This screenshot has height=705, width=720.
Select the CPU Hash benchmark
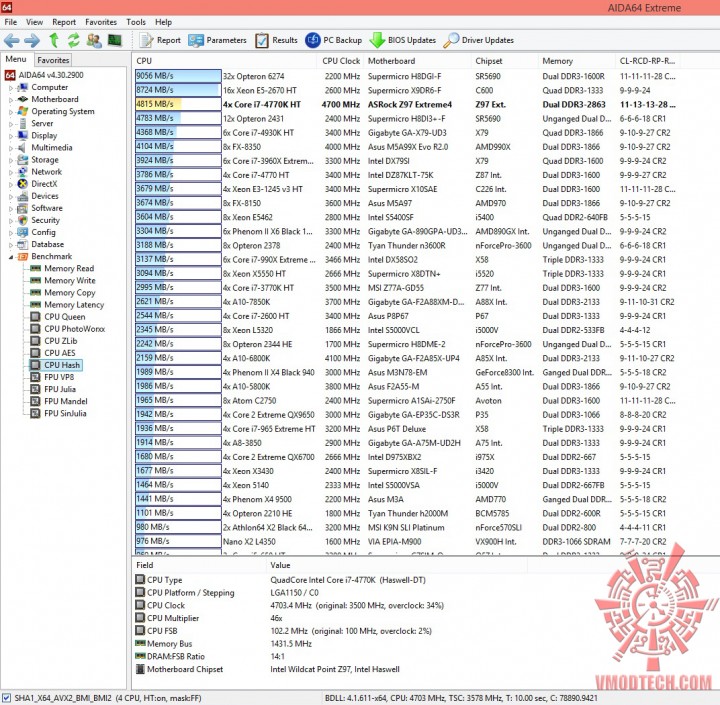click(x=62, y=365)
